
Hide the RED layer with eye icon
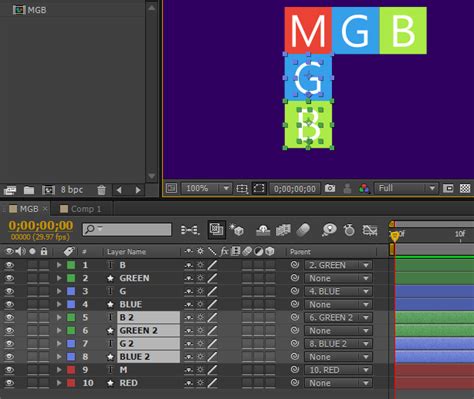[9, 383]
